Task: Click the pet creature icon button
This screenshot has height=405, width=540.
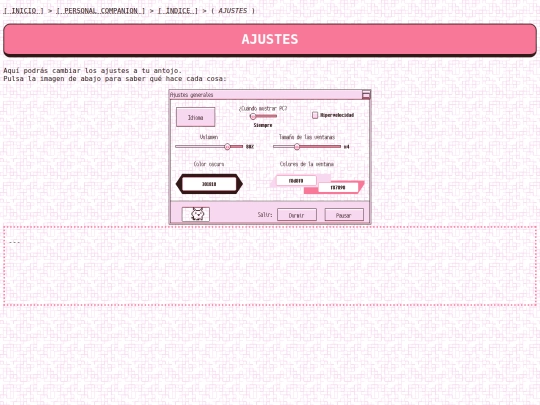Action: pyautogui.click(x=196, y=215)
